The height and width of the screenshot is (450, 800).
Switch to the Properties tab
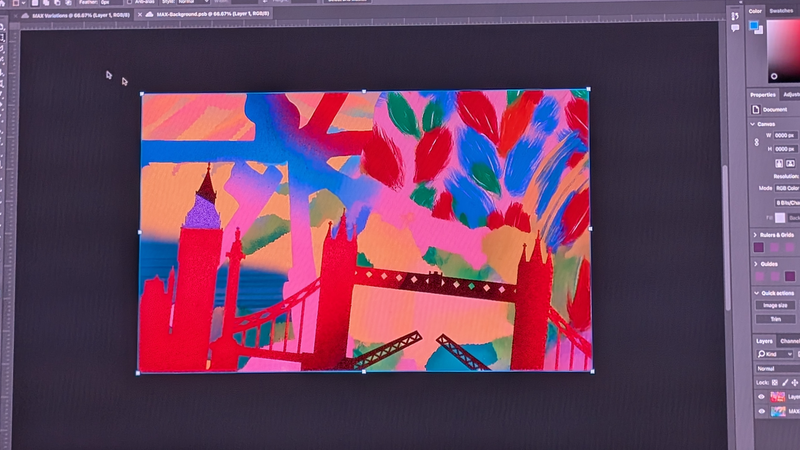tap(763, 95)
